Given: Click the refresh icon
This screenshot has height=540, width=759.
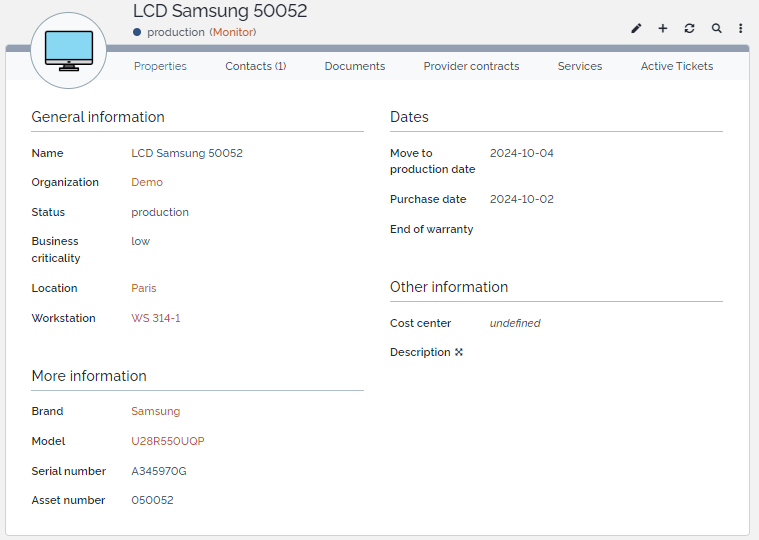Looking at the screenshot, I should pos(689,29).
